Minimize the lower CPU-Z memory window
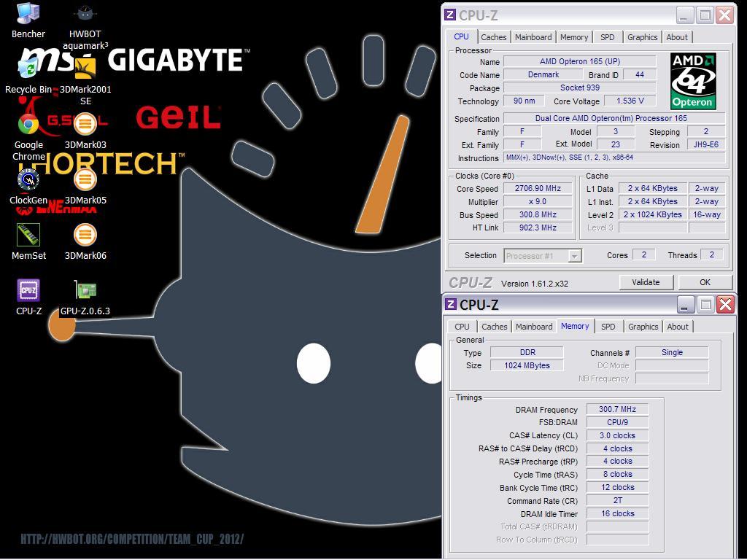 click(x=684, y=305)
